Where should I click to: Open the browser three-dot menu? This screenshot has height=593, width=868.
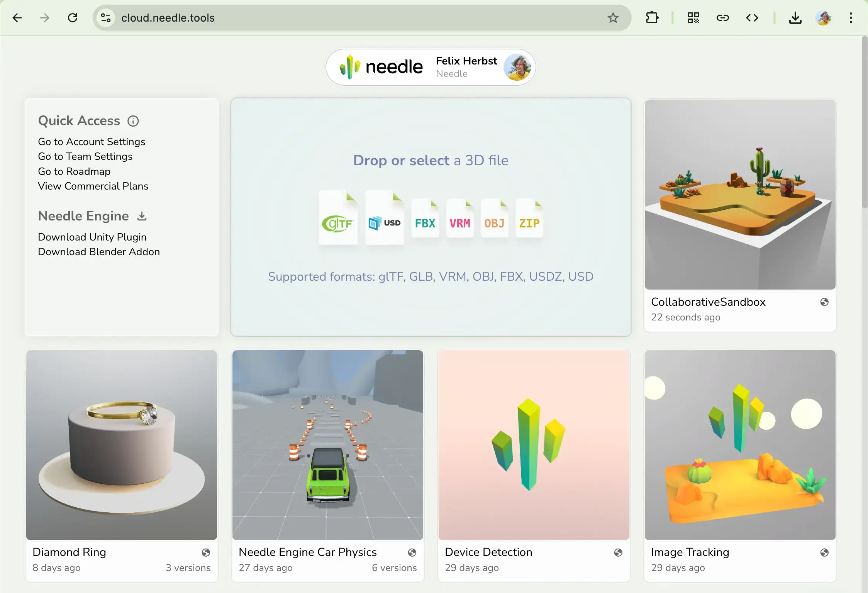[x=851, y=18]
